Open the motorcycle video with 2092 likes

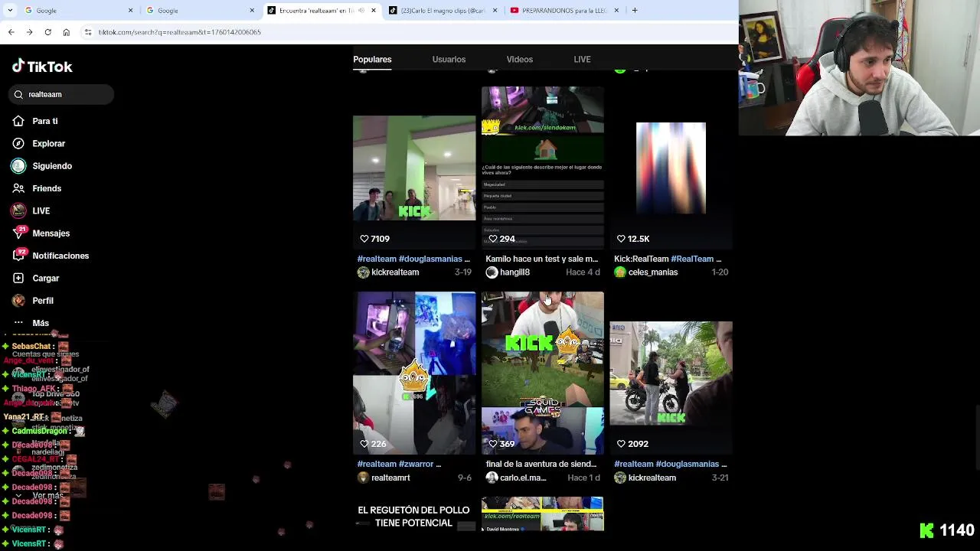pos(671,373)
